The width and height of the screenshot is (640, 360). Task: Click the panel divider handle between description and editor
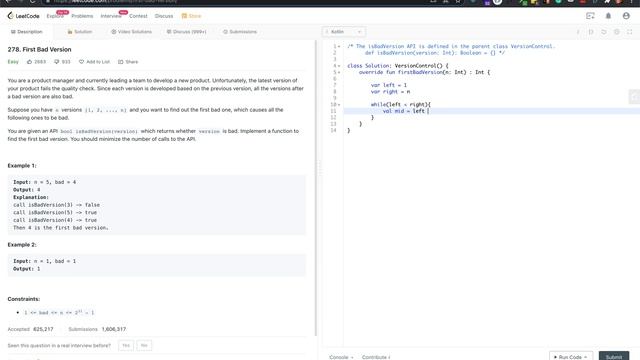pyautogui.click(x=319, y=168)
